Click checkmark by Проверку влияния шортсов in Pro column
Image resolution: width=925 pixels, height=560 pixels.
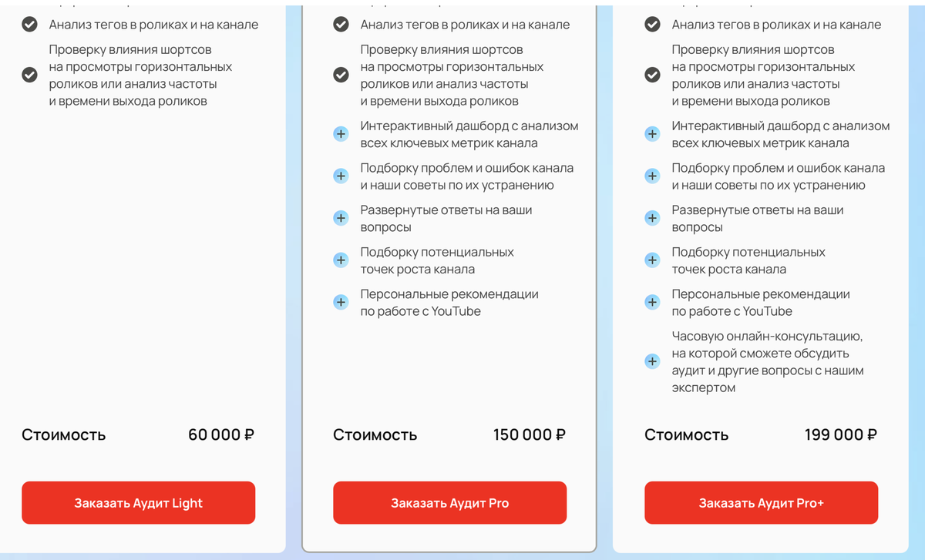341,75
